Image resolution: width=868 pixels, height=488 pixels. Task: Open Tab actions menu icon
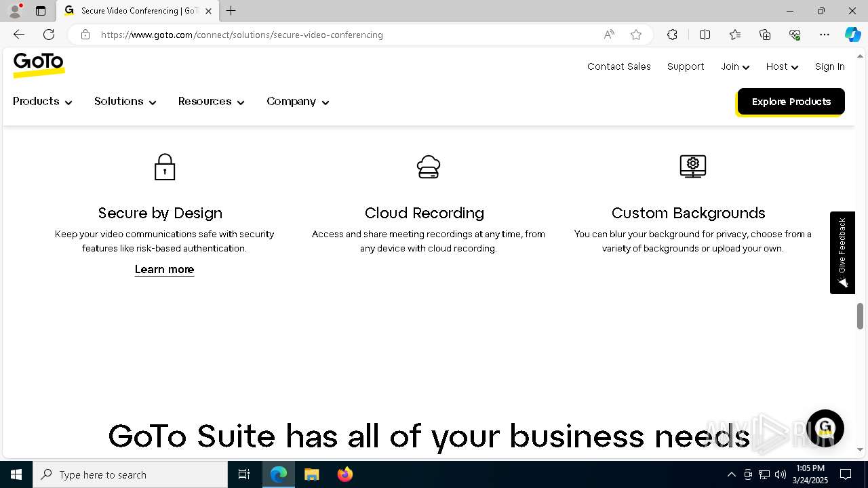click(41, 11)
